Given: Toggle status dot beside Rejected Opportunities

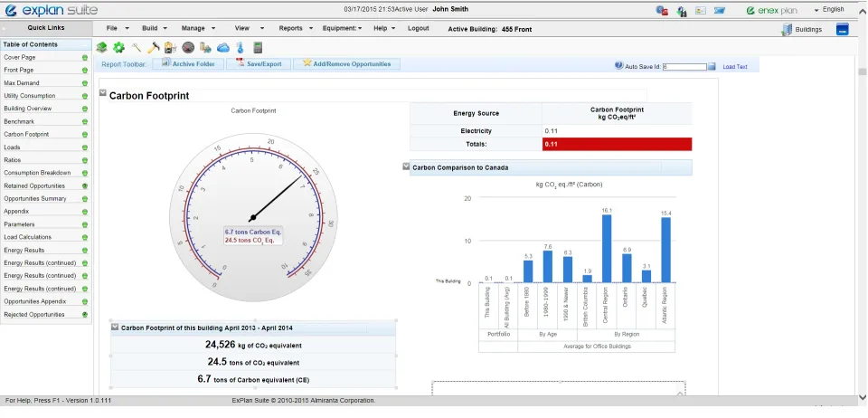Looking at the screenshot, I should point(85,315).
